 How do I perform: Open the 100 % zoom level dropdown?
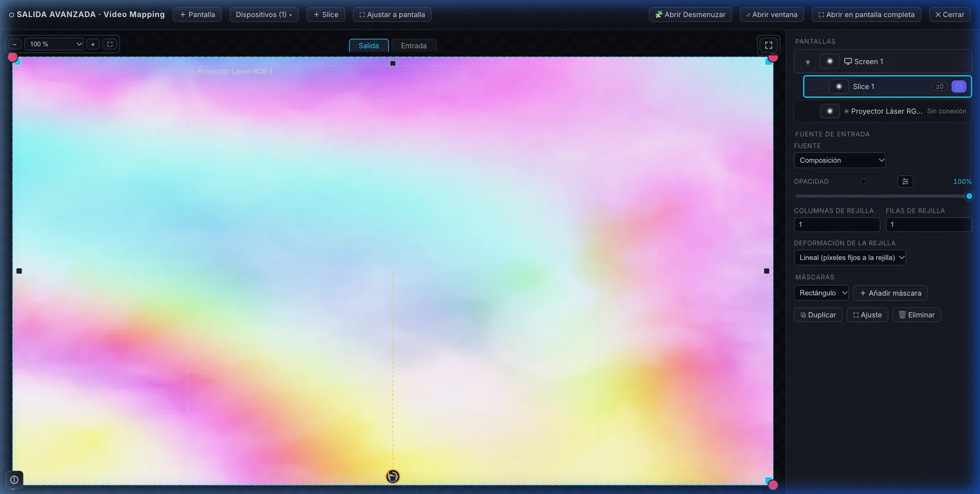point(54,44)
